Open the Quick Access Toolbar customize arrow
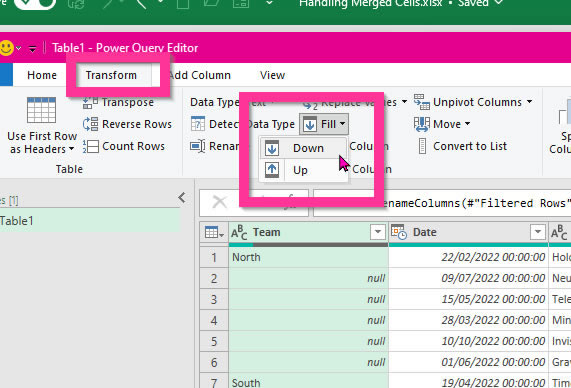Viewport: 571px width, 388px height. point(32,48)
